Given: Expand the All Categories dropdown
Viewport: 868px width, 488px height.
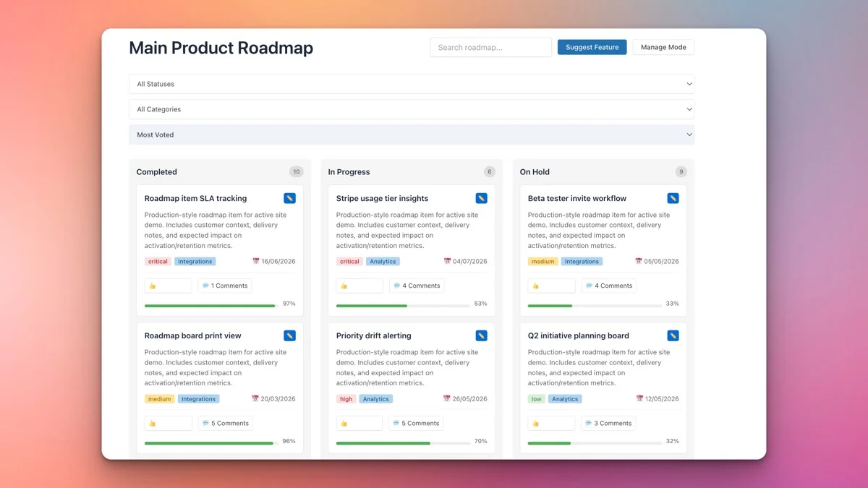Looking at the screenshot, I should tap(412, 109).
